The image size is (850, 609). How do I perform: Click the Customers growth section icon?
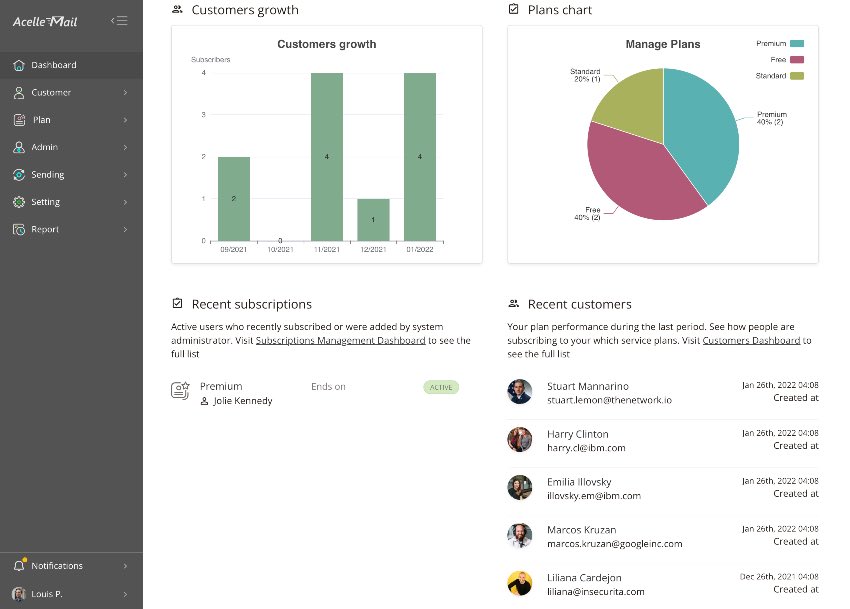(176, 9)
